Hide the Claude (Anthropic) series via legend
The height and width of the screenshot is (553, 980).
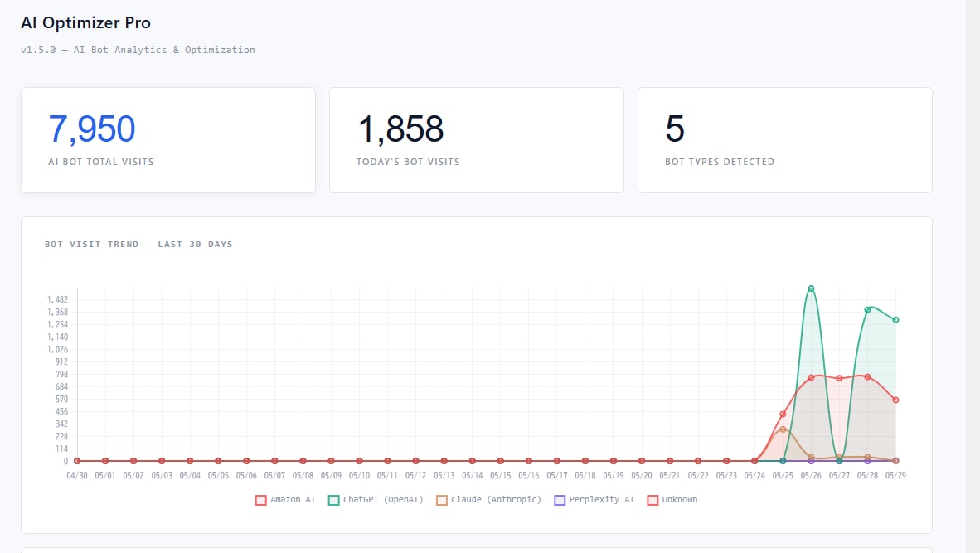[x=488, y=500]
